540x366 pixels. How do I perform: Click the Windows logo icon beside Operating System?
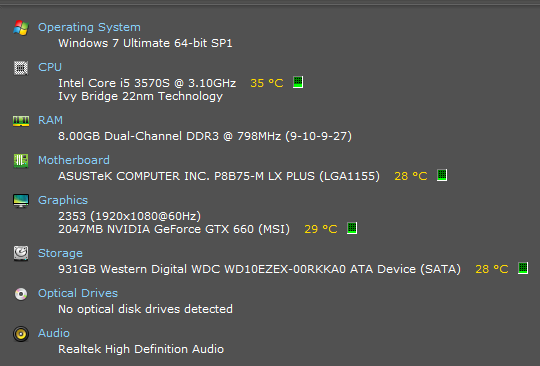21,28
